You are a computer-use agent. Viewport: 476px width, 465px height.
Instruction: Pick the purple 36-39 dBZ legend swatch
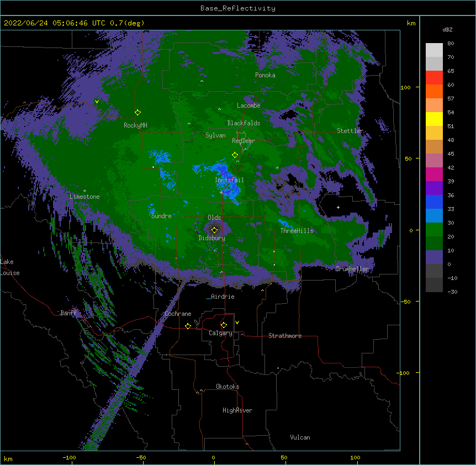[x=434, y=188]
